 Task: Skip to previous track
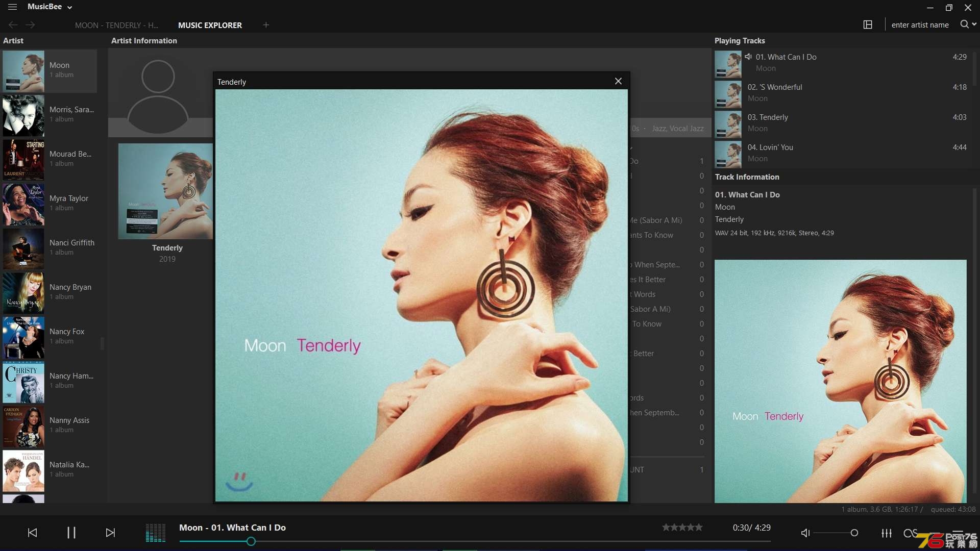32,533
